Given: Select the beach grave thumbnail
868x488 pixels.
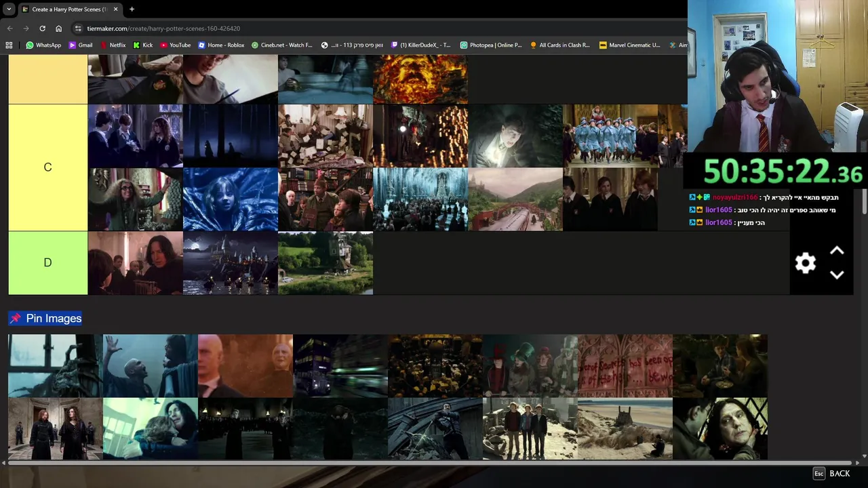Looking at the screenshot, I should pos(625,428).
